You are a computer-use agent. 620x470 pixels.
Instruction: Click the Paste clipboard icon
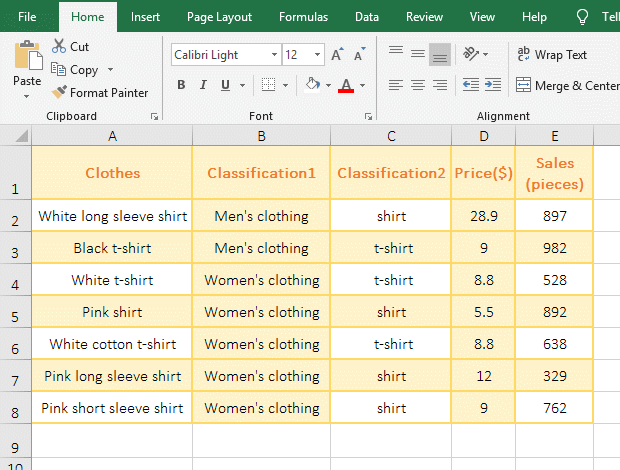click(x=28, y=55)
